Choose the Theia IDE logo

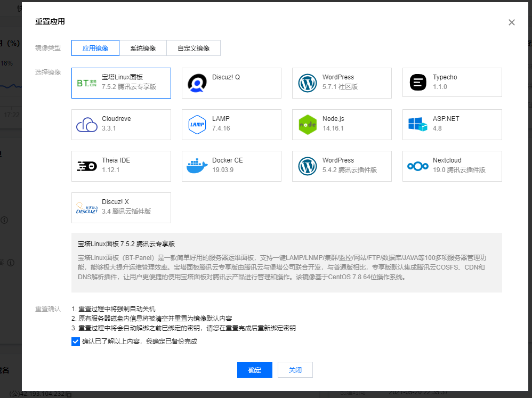[87, 166]
